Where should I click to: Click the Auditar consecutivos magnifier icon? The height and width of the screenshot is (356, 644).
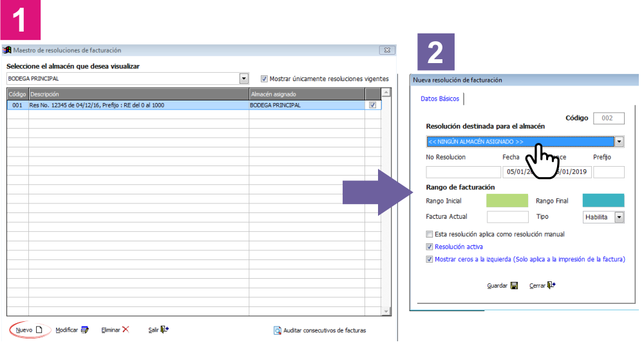(x=278, y=330)
